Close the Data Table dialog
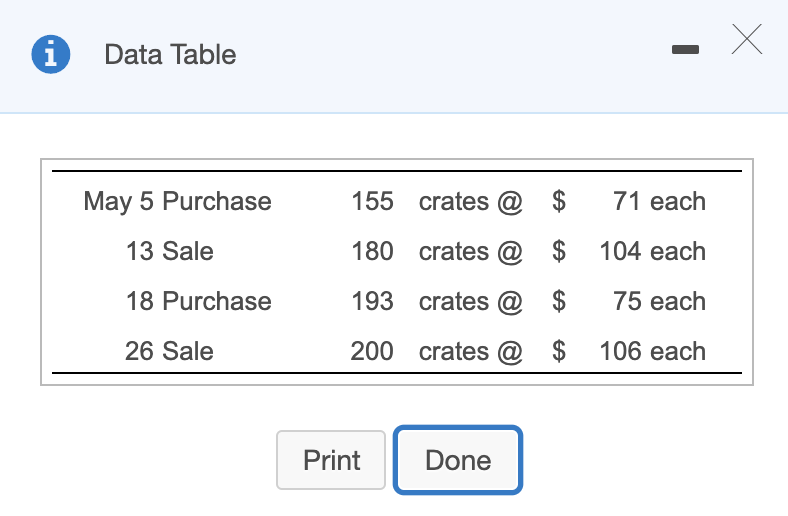Viewport: 788px width, 516px height. (747, 39)
